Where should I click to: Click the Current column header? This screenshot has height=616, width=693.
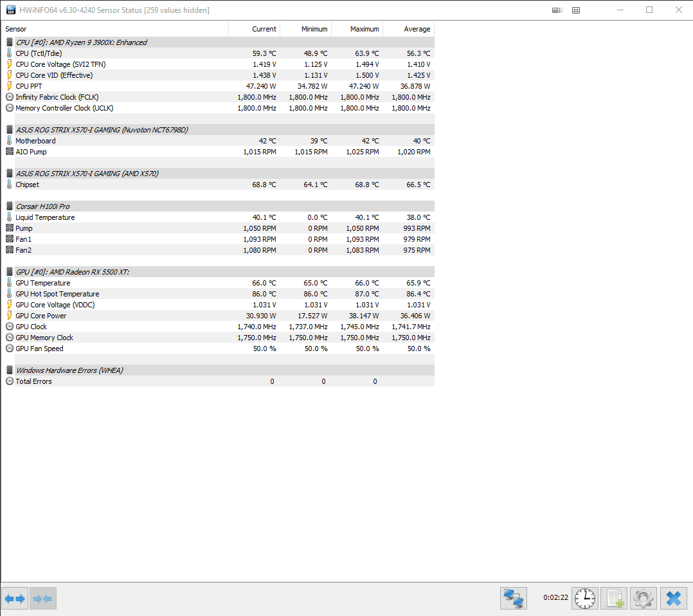tap(254, 29)
